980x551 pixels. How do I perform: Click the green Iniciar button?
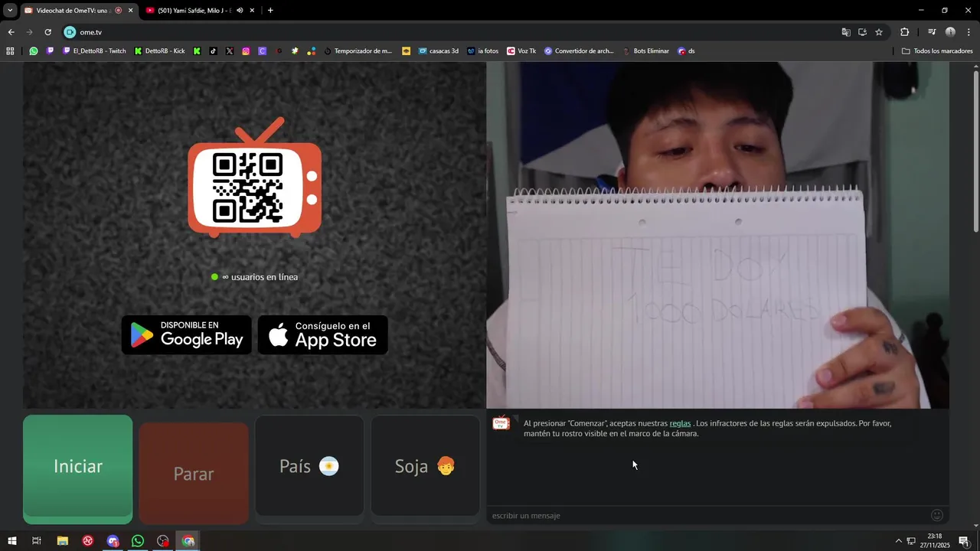[x=77, y=469]
